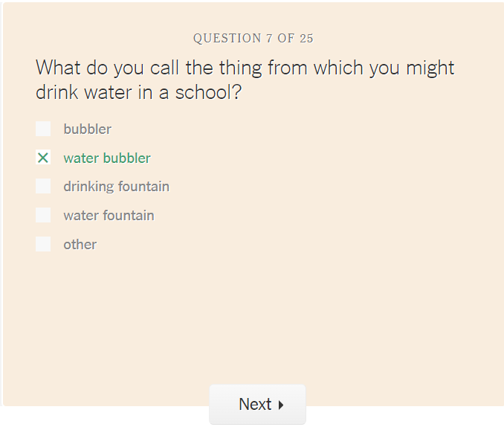Enable the other checkbox
The image size is (504, 430).
pos(43,245)
